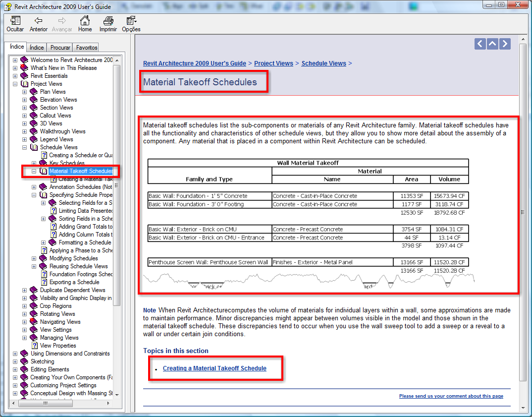Click the next-topic right arrow button
This screenshot has height=417, width=532.
click(505, 44)
